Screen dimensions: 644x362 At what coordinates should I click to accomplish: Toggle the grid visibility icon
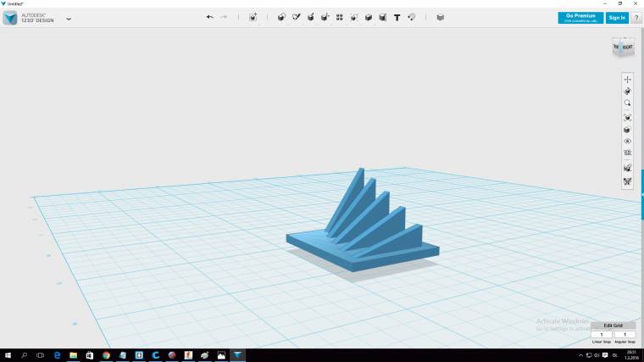[627, 153]
